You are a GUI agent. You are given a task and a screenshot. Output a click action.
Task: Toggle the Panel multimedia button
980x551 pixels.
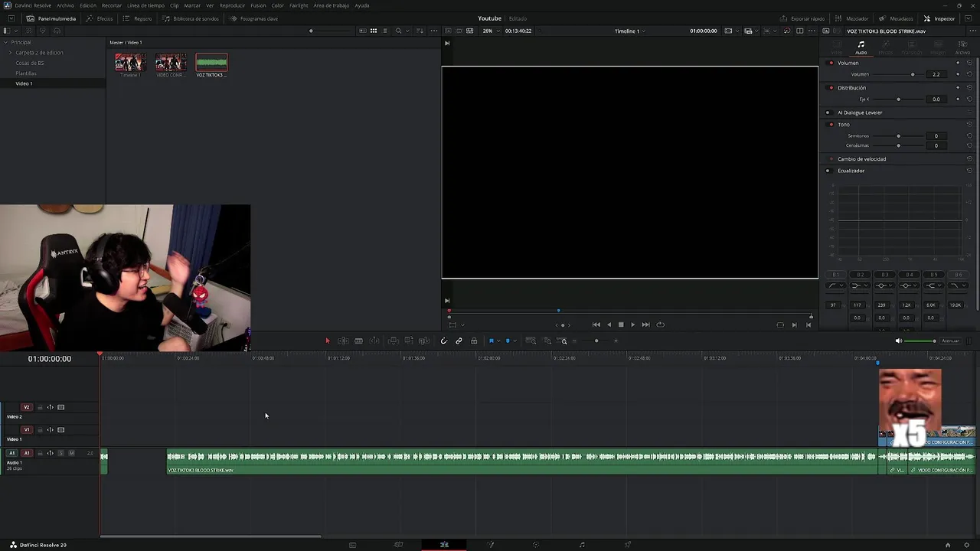pos(51,18)
